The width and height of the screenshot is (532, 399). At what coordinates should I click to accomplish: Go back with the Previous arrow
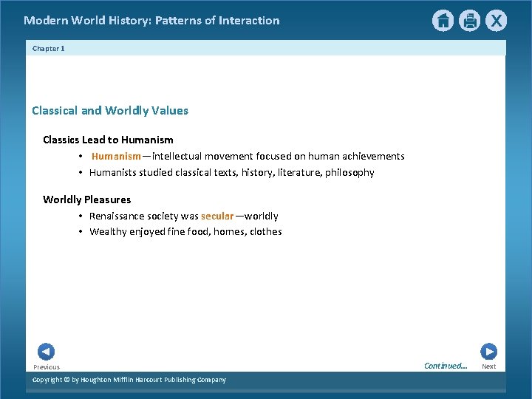point(46,352)
